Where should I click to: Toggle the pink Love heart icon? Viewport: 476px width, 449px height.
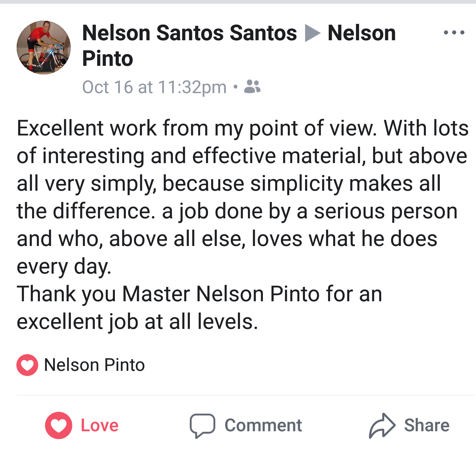[x=59, y=425]
